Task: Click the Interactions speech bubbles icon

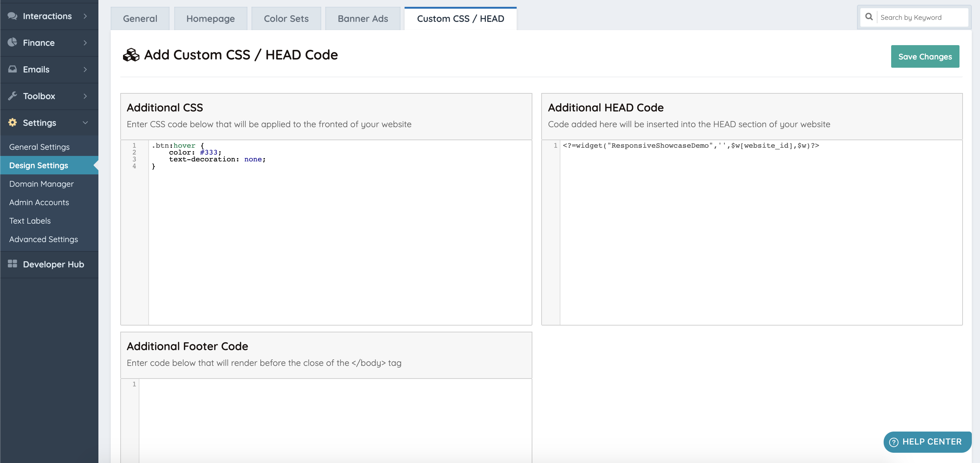Action: point(12,16)
